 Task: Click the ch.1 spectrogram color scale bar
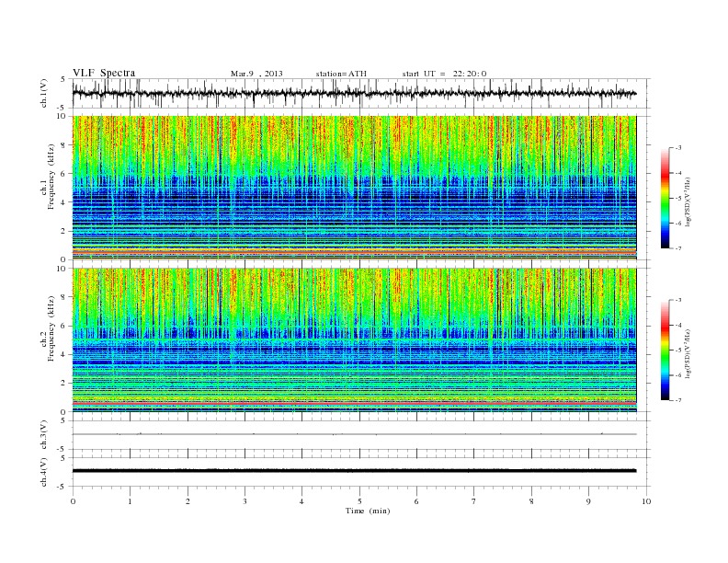(665, 199)
